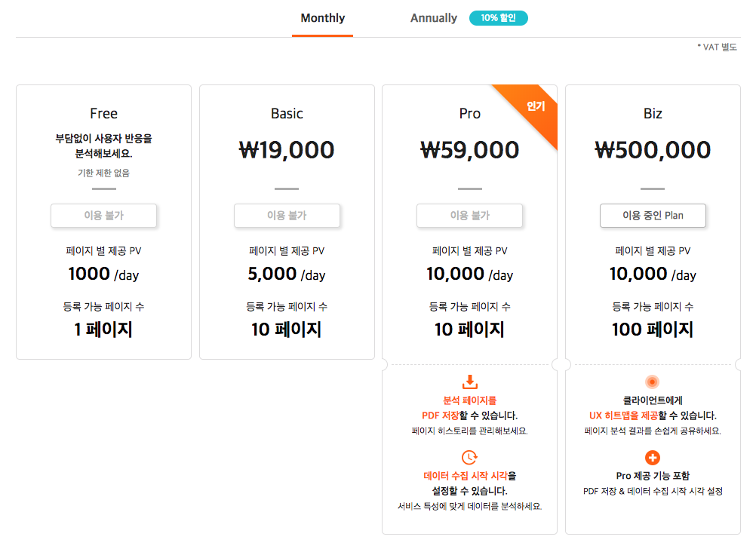Switch to the Annually billing tab
Viewport: 756px width, 552px height.
(x=433, y=18)
